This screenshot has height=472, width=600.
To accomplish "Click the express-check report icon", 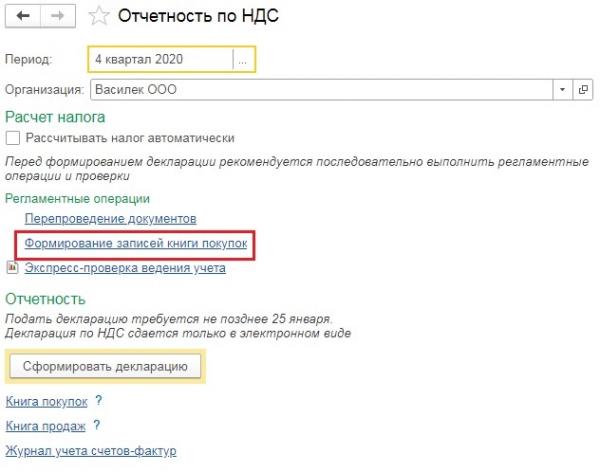I will click(x=12, y=267).
